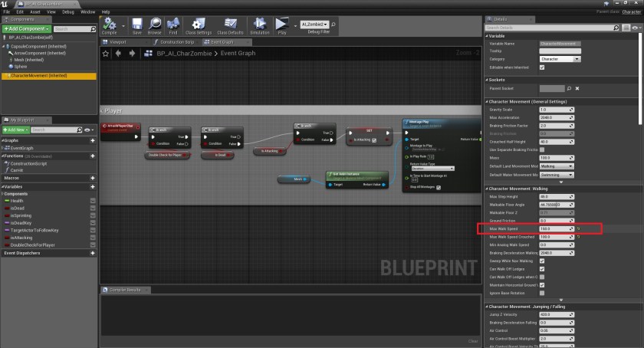
Task: Switch to the Viewport tab
Action: (x=117, y=42)
